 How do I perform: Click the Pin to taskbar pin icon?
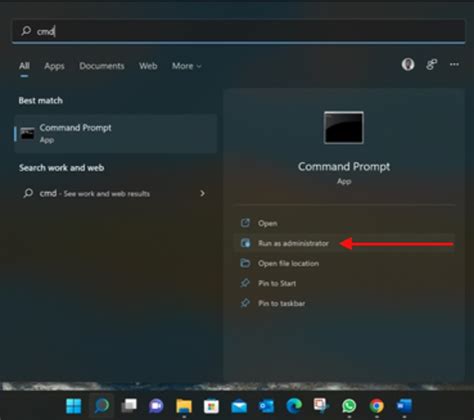coord(245,303)
